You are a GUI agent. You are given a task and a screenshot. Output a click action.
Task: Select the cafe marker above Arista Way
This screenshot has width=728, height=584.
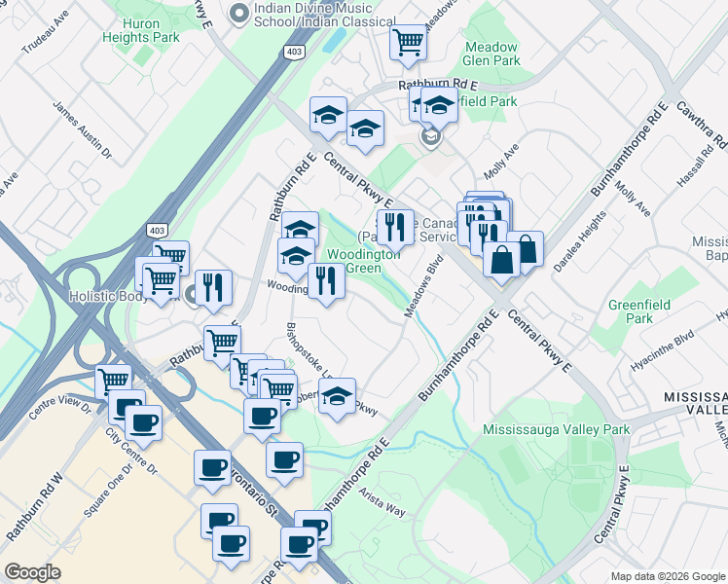point(284,461)
